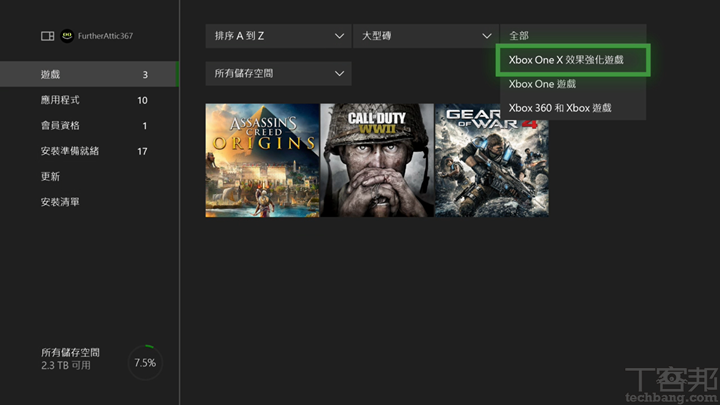
Task: Expand the 排序 A 到 Z sort dropdown
Action: pos(278,36)
